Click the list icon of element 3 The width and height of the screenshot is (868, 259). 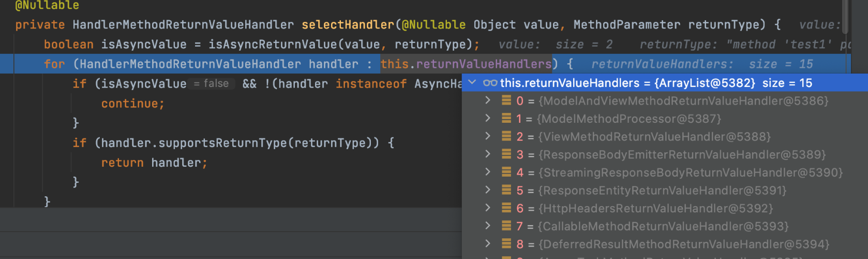[x=506, y=154]
